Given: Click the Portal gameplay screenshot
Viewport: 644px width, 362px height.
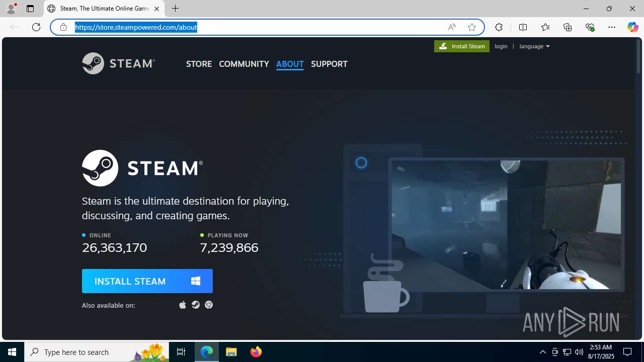Looking at the screenshot, I should click(x=506, y=225).
